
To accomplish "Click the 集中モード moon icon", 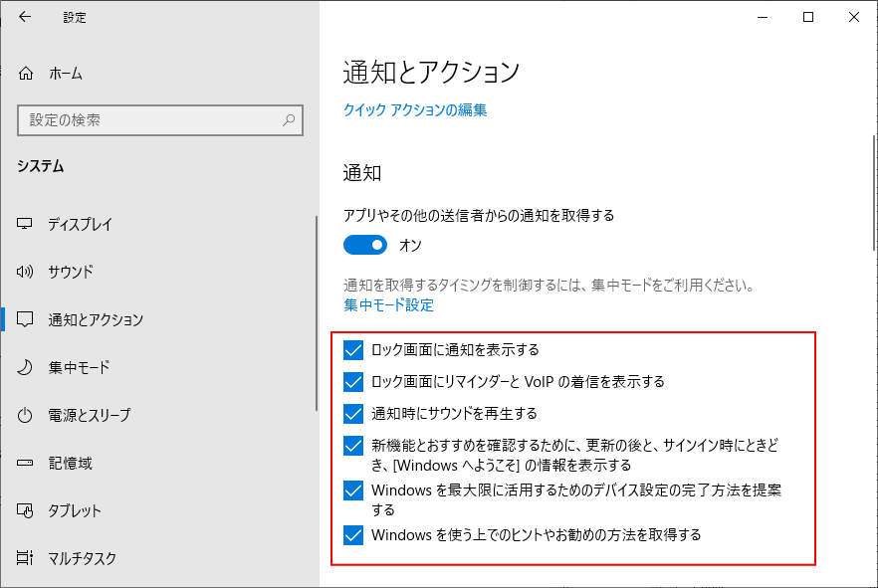I will pos(25,367).
